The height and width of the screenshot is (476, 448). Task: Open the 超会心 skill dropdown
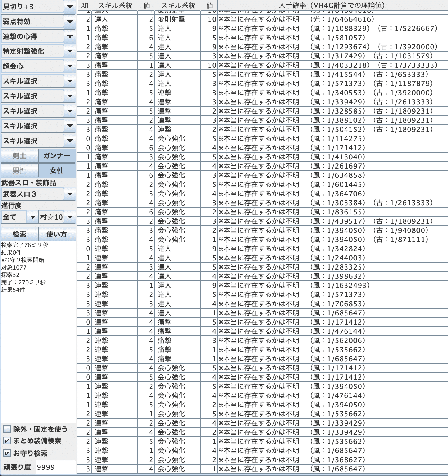70,66
